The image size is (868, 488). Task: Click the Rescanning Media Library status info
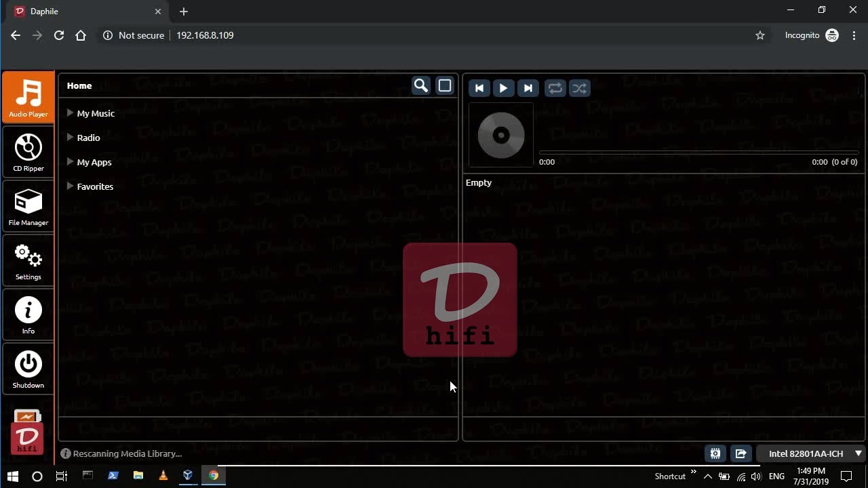(x=121, y=454)
